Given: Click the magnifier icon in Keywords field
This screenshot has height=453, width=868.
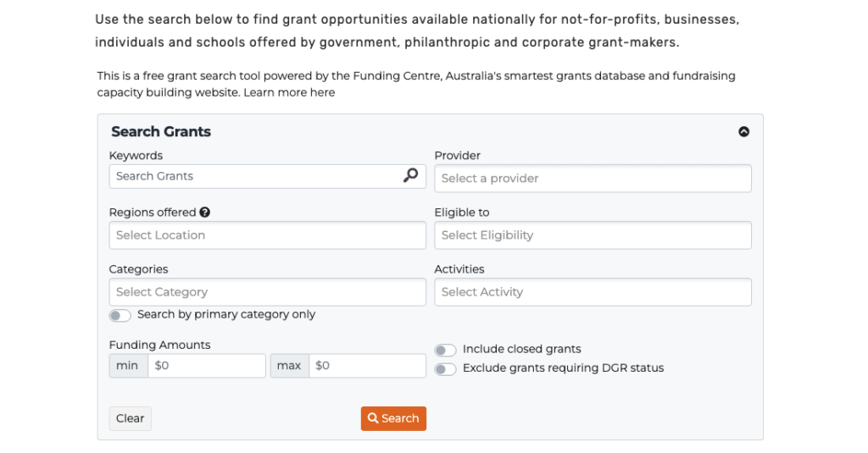Looking at the screenshot, I should [410, 175].
